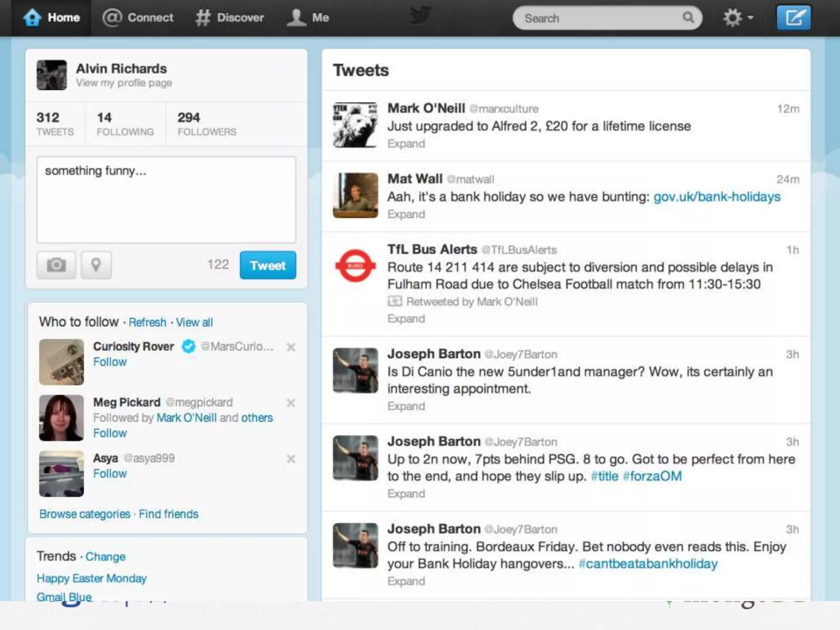Click the search magnifier icon

pyautogui.click(x=688, y=18)
